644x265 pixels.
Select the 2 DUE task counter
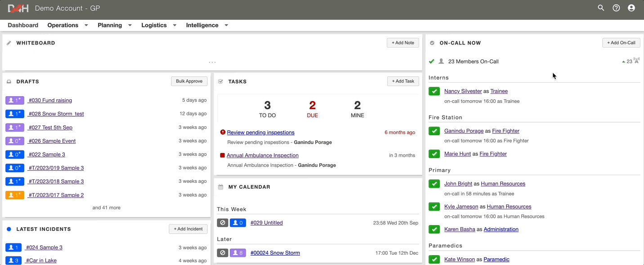[312, 109]
